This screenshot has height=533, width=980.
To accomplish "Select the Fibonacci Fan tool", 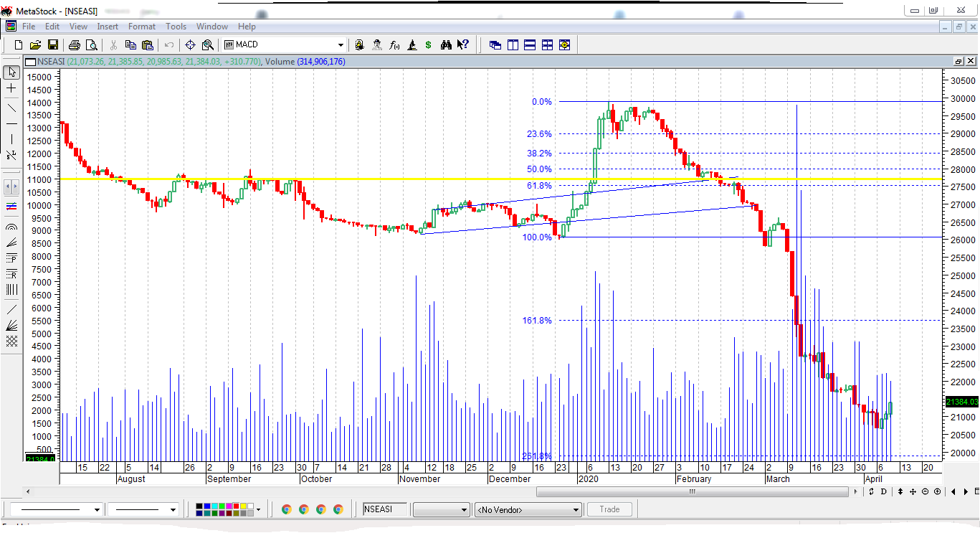I will tap(11, 242).
